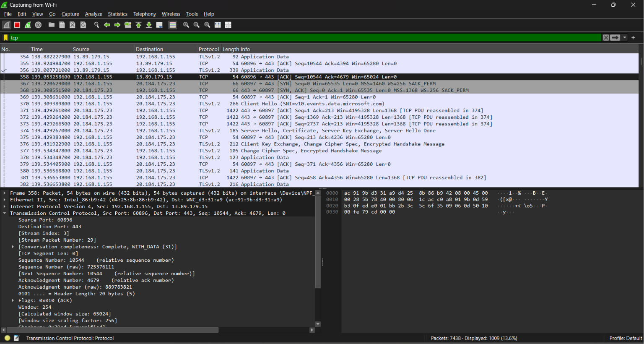Viewport: 644px width, 344px height.
Task: Expand the Conversation completeness item
Action: click(13, 247)
